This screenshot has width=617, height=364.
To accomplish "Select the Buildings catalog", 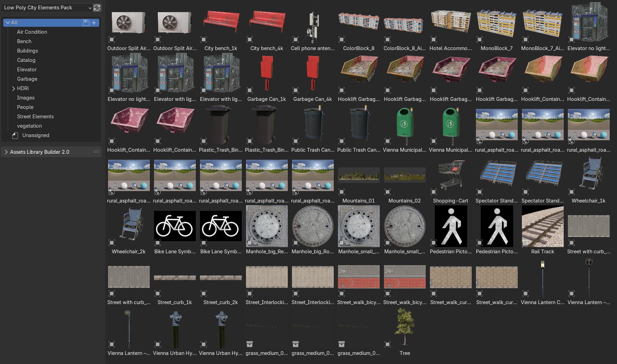I will (x=28, y=51).
